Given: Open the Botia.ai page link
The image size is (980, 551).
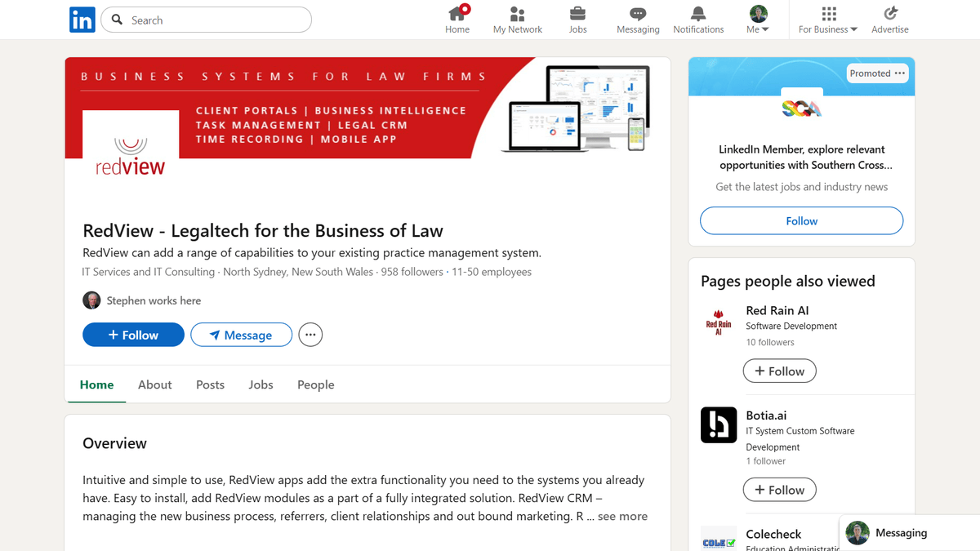Looking at the screenshot, I should click(766, 415).
